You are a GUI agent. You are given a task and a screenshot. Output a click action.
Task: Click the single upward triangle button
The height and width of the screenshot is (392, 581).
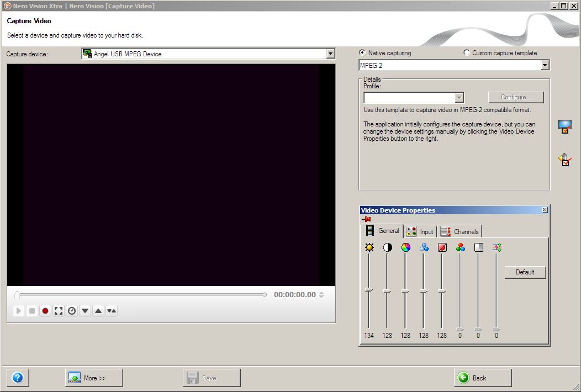[98, 311]
